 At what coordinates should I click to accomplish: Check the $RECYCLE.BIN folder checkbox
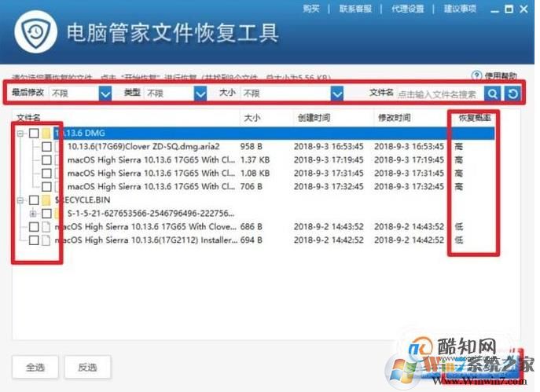click(x=34, y=200)
